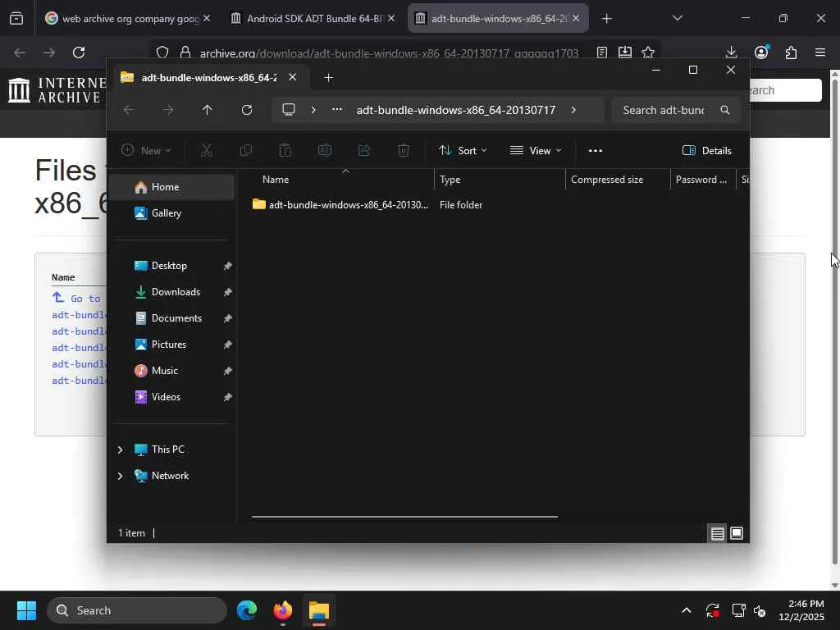The image size is (840, 630).
Task: Open Microsoft Edge from the taskbar
Action: (247, 610)
